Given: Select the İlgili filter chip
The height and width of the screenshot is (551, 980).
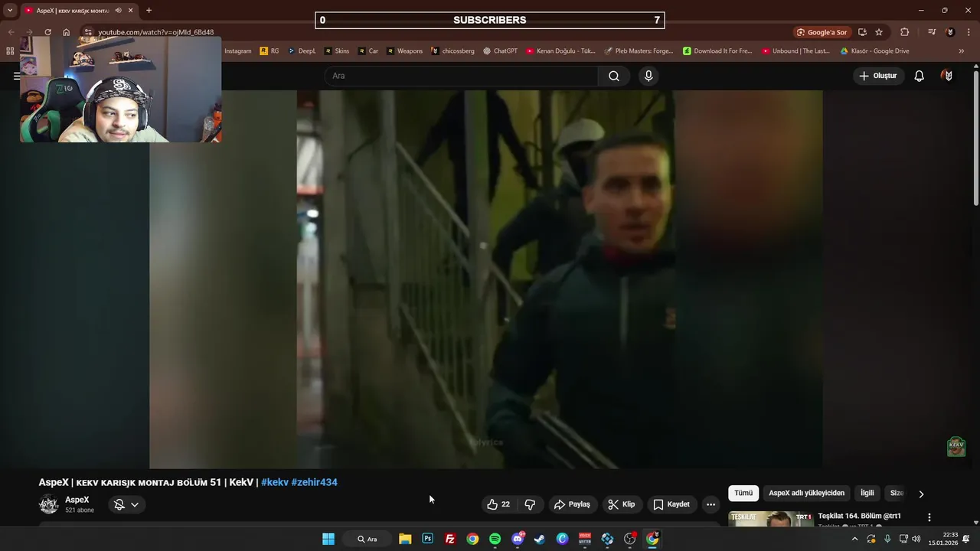Looking at the screenshot, I should [x=867, y=493].
